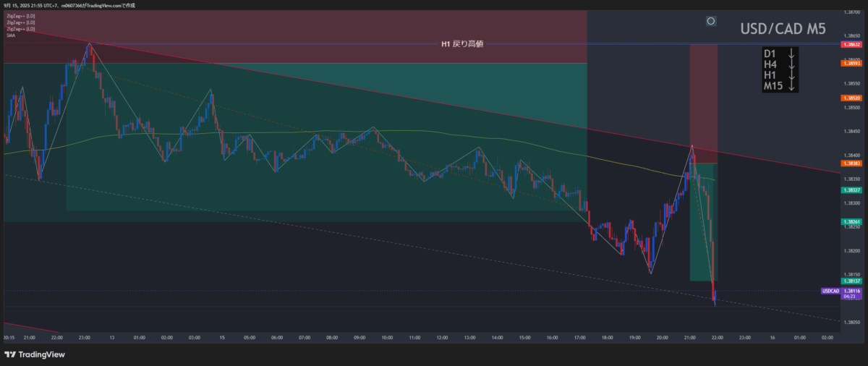Click the M15 down arrow indicator
Viewport: 868px width, 366px height.
pyautogui.click(x=791, y=86)
